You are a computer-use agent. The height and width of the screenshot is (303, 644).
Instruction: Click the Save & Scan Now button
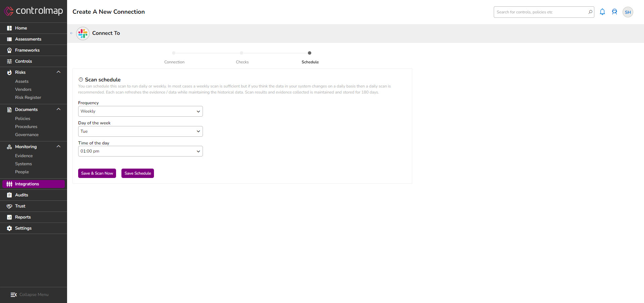tap(97, 173)
